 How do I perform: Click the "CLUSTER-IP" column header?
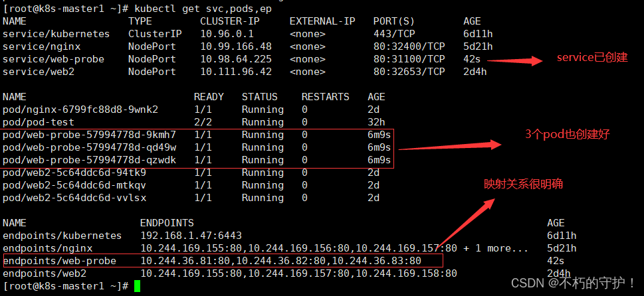(230, 21)
